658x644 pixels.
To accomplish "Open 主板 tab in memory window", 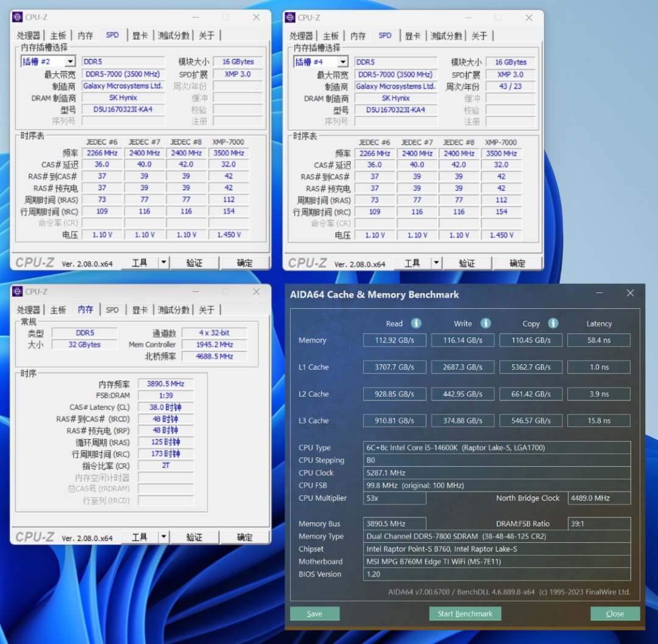I will click(x=58, y=310).
